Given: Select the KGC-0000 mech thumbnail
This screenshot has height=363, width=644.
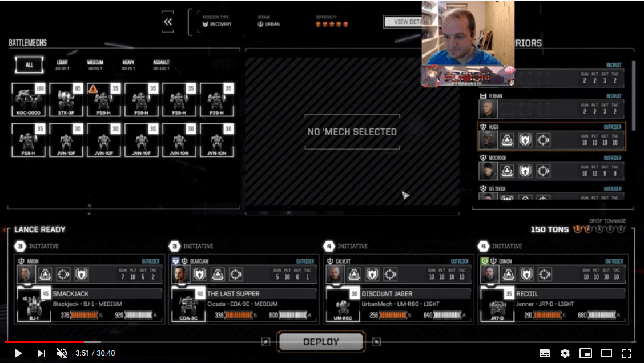Looking at the screenshot, I should click(x=29, y=100).
